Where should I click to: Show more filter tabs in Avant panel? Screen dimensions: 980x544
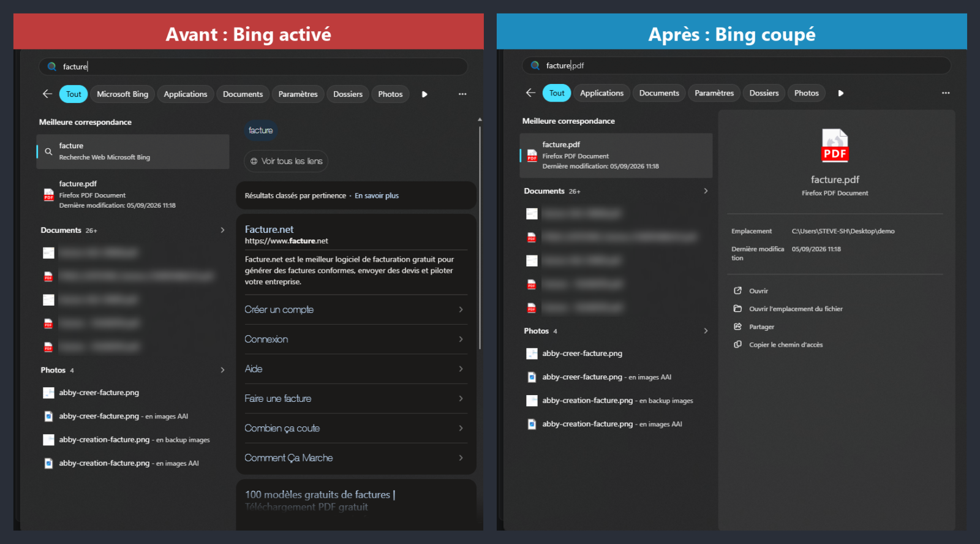424,94
